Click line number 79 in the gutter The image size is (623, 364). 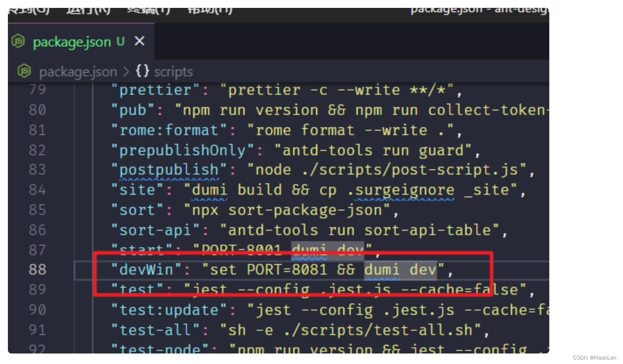click(x=37, y=90)
